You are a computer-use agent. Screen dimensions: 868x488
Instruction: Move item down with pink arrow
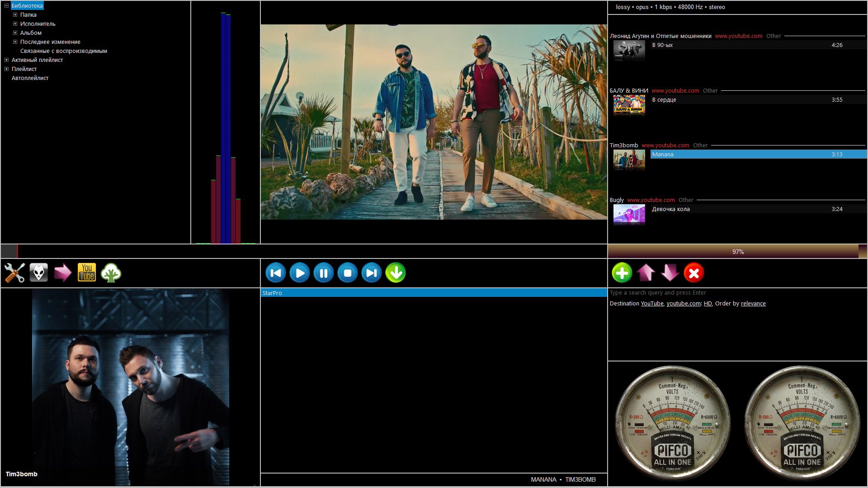coord(670,273)
